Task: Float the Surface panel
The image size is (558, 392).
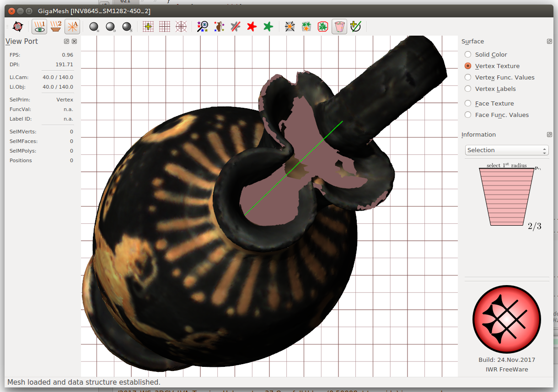Action: [549, 41]
